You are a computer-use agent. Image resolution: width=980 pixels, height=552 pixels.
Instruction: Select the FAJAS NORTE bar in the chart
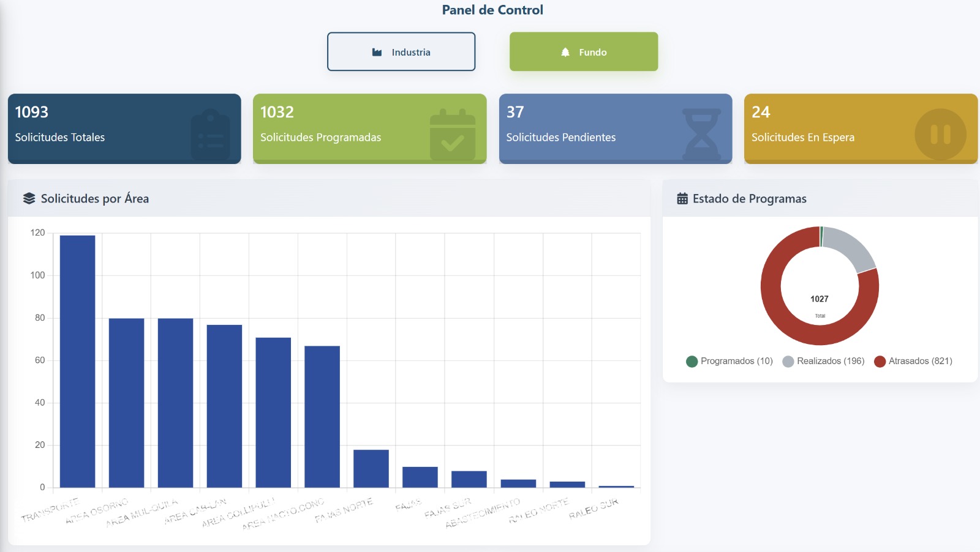click(371, 469)
